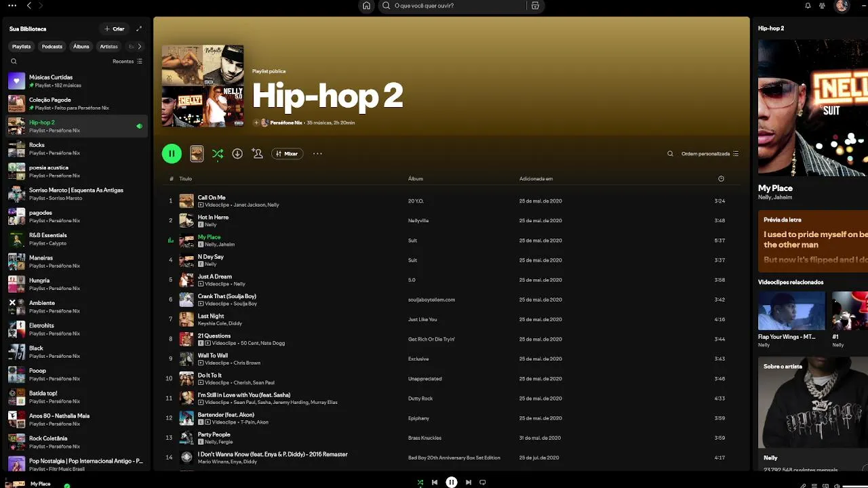Download the Hip-hop 2 playlist
The height and width of the screenshot is (488, 868).
(237, 154)
